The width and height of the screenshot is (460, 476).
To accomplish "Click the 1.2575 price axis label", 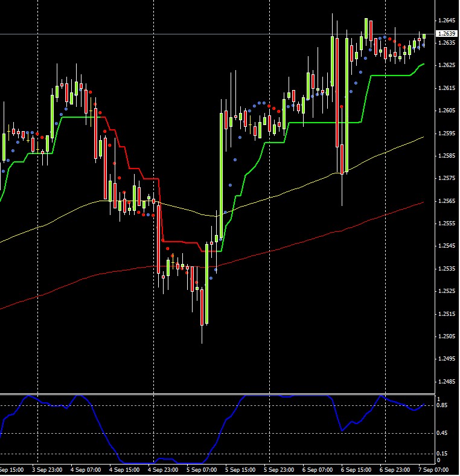I will pos(447,178).
